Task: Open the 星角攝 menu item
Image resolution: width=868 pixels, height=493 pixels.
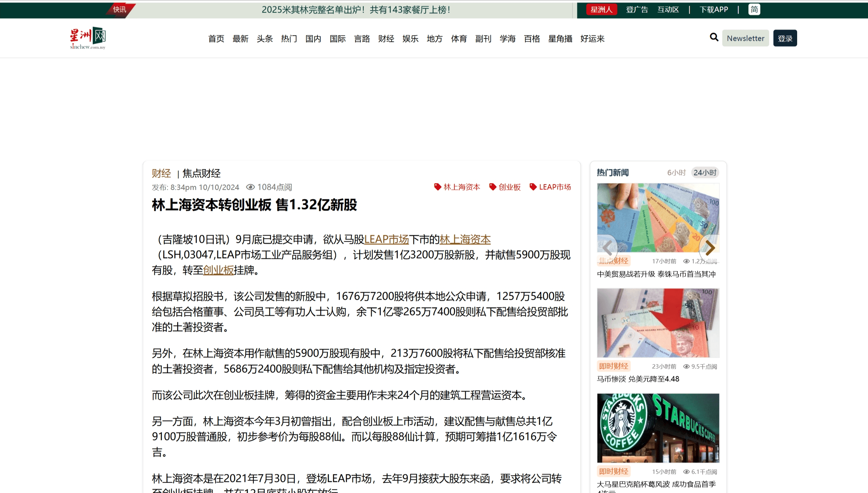Action: click(560, 39)
